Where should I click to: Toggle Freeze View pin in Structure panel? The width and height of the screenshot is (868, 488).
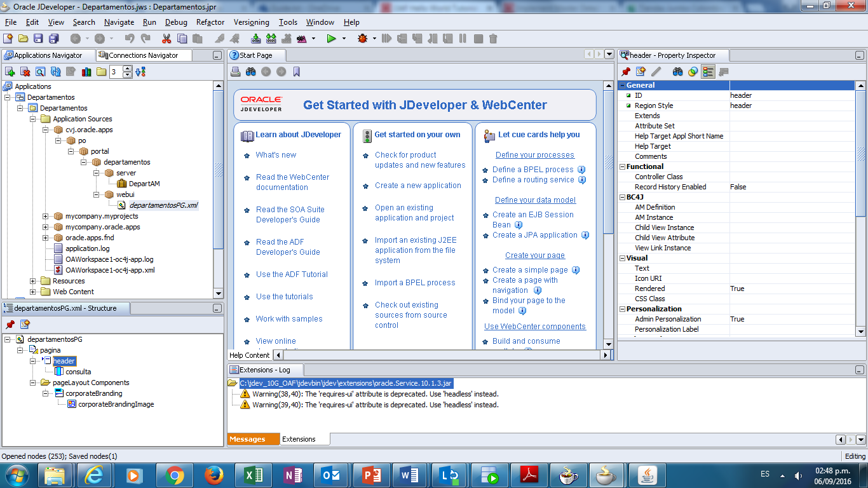click(10, 324)
